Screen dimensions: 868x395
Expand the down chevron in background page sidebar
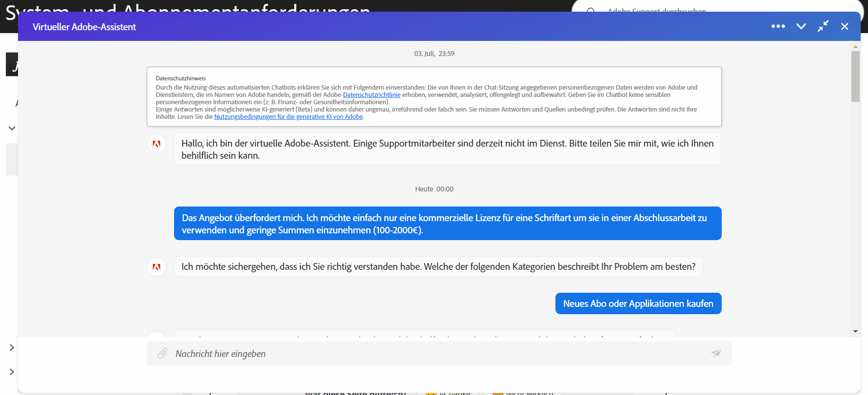(x=12, y=128)
